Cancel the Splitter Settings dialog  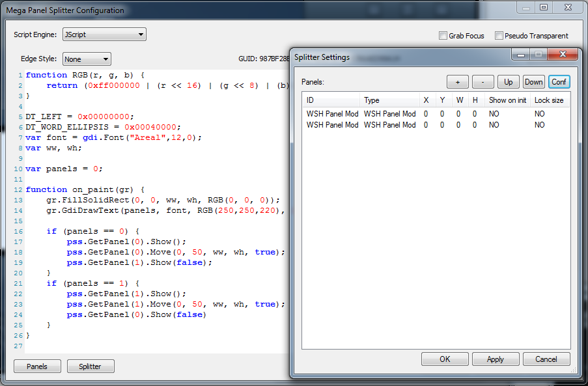[x=546, y=359]
